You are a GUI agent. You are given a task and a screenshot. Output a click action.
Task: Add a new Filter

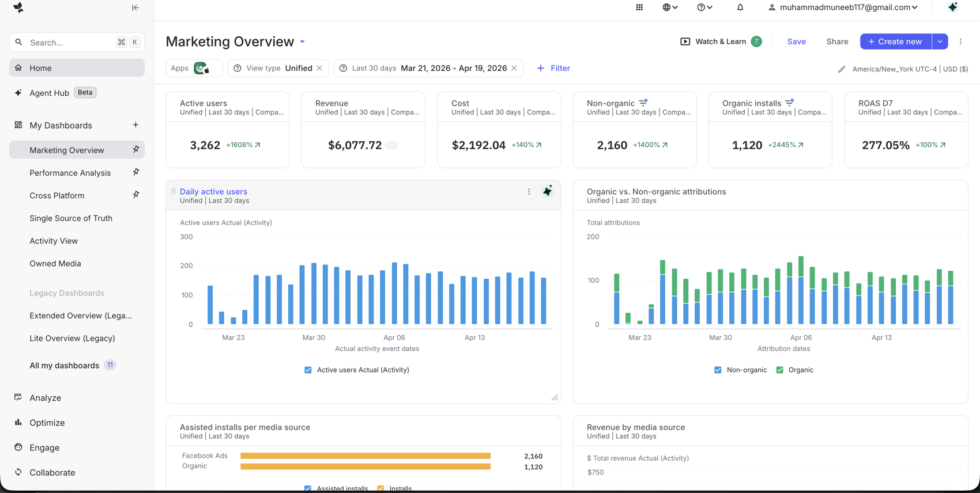point(553,68)
